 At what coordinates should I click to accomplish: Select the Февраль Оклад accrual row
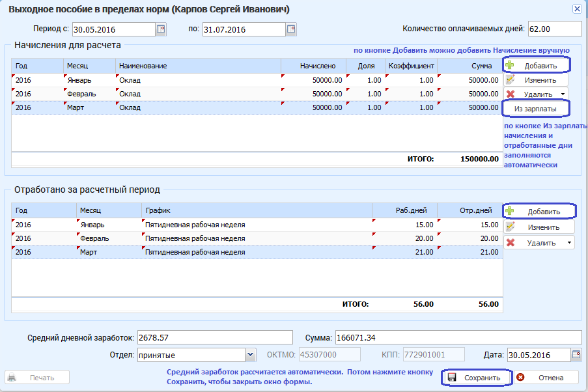click(257, 94)
